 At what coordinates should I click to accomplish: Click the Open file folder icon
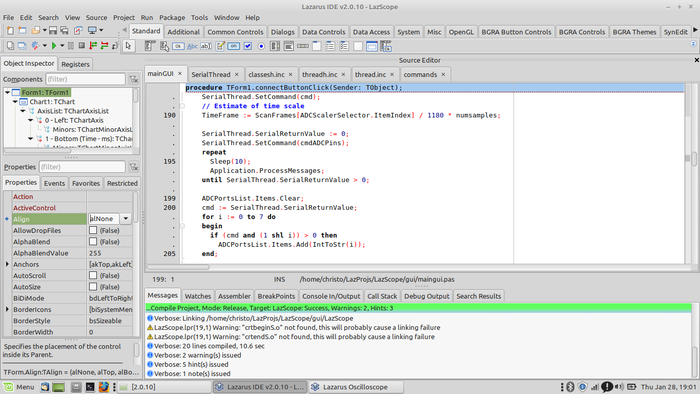35,30
